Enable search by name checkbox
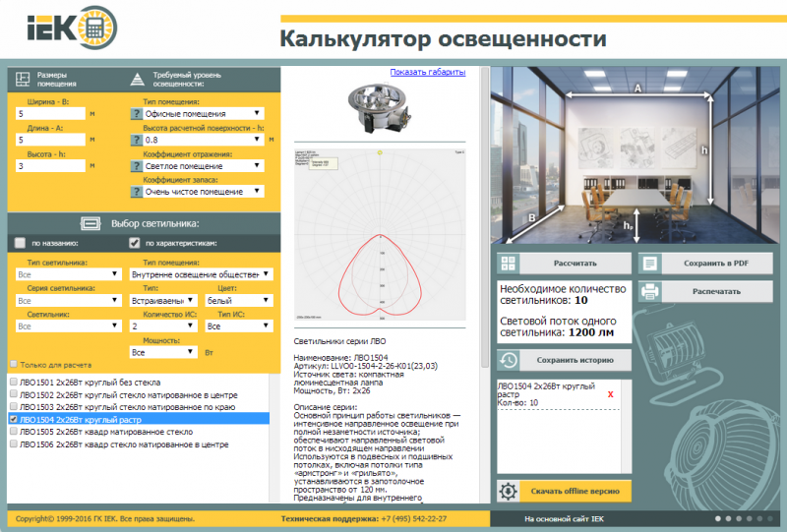 point(20,243)
